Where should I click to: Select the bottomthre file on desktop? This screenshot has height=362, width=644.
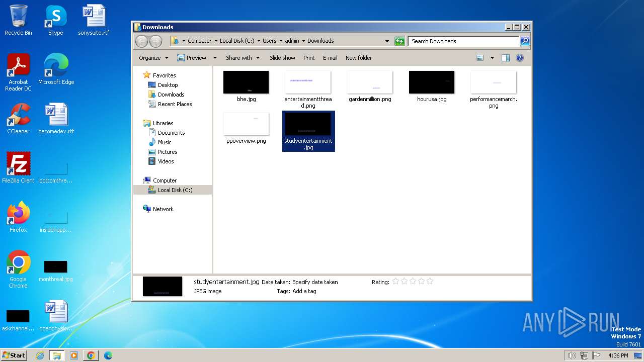click(x=56, y=172)
